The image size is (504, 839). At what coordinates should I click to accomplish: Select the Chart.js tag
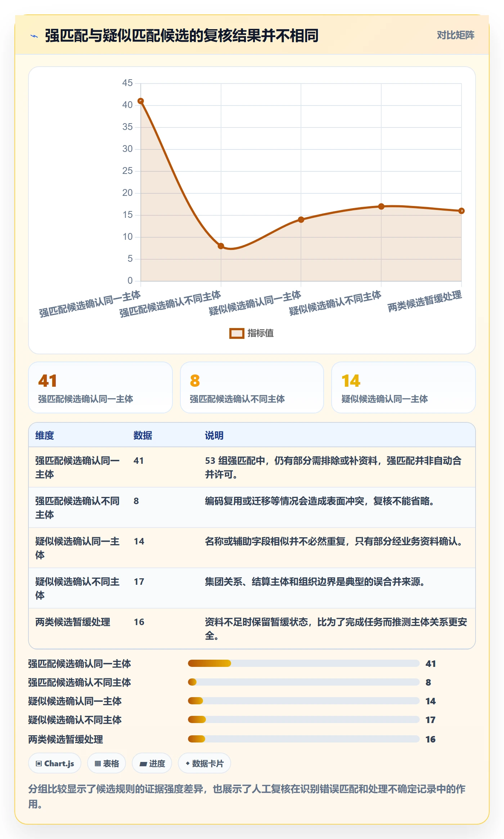pos(55,763)
